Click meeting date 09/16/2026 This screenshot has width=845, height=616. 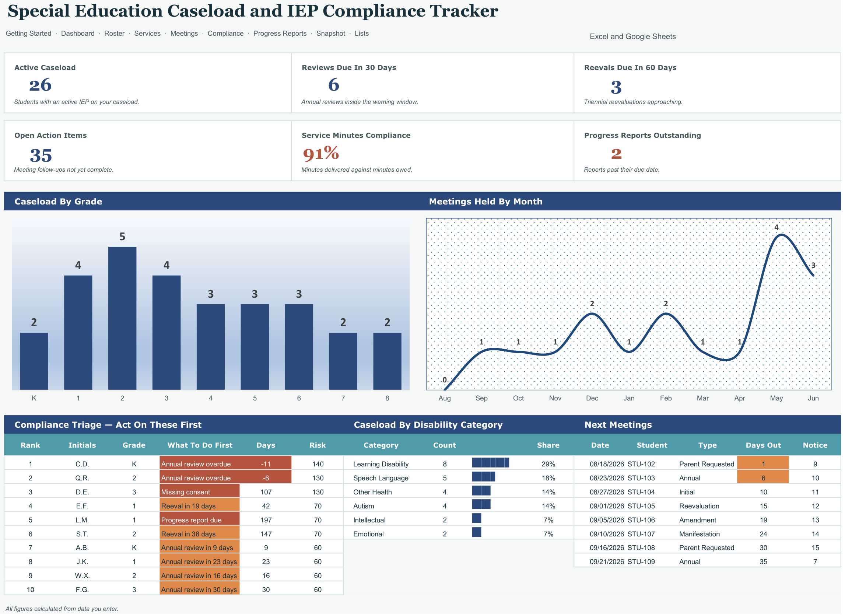[607, 548]
